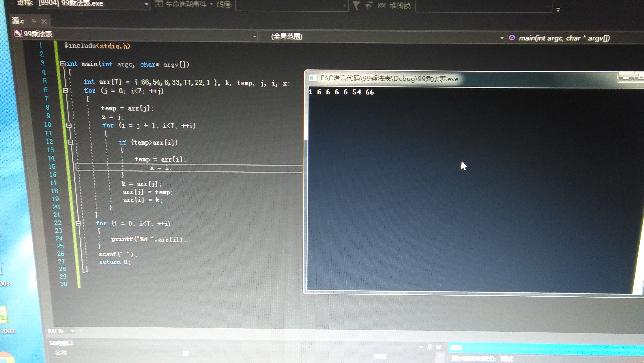This screenshot has width=644, height=363.
Task: Click the temp = arr[i]; line
Action: point(160,159)
